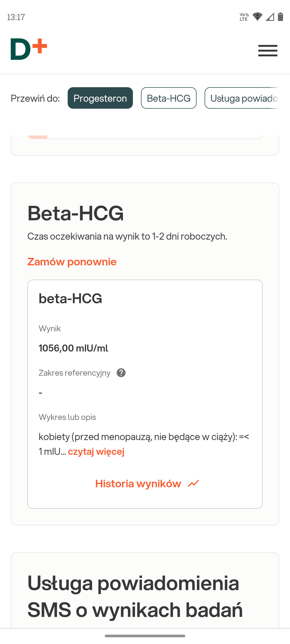Select the Progesteron chip

(x=100, y=98)
